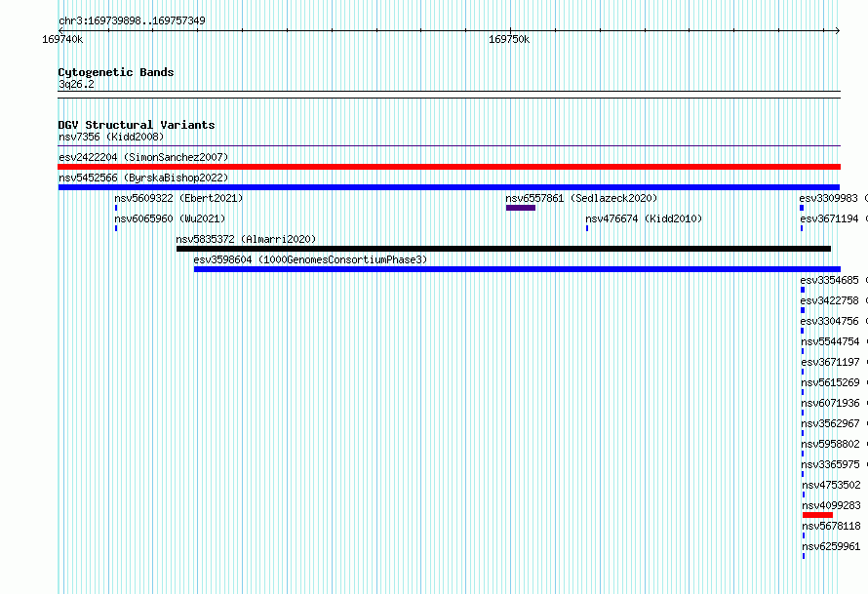Open esv3671197 variant label
The height and width of the screenshot is (594, 868).
coord(830,362)
